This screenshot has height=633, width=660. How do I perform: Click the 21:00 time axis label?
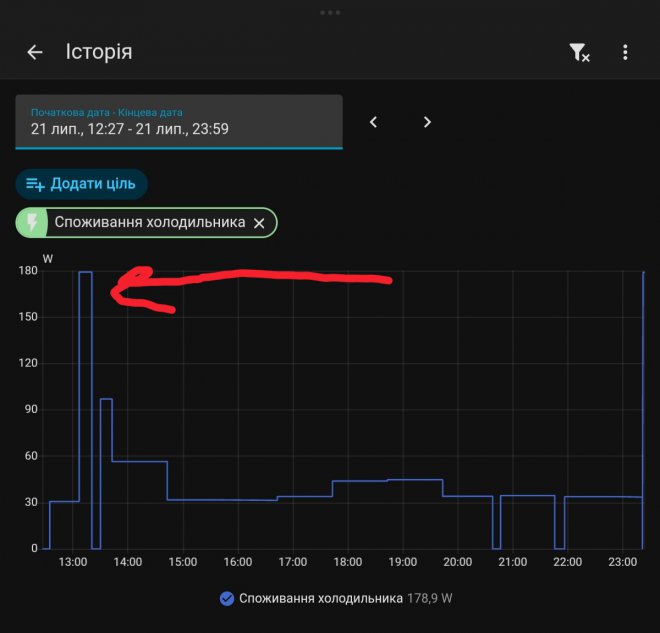click(x=513, y=562)
